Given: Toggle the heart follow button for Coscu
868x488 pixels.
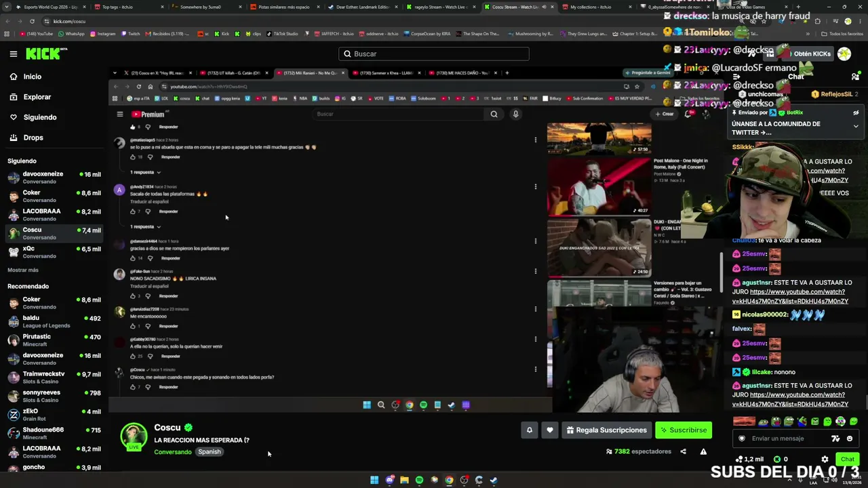Looking at the screenshot, I should point(550,430).
